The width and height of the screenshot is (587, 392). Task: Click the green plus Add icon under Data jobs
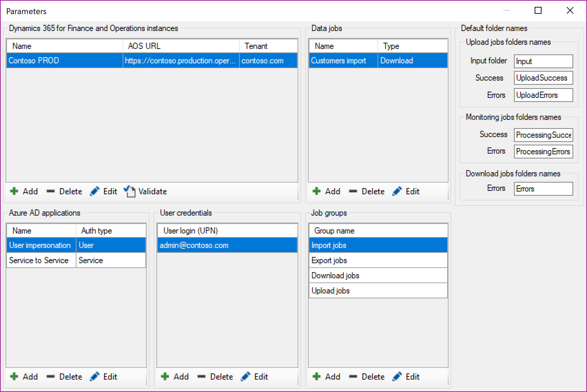(317, 191)
